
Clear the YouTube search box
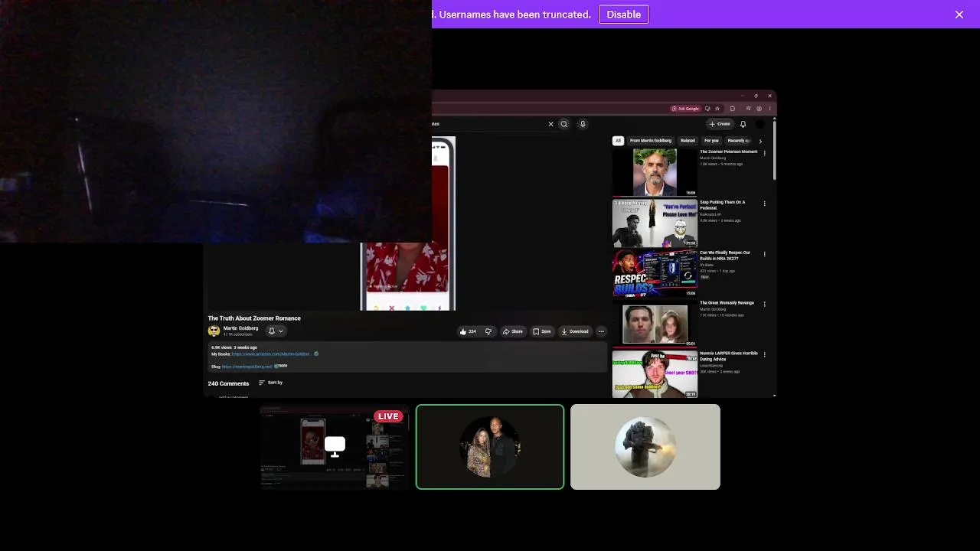[x=550, y=124]
